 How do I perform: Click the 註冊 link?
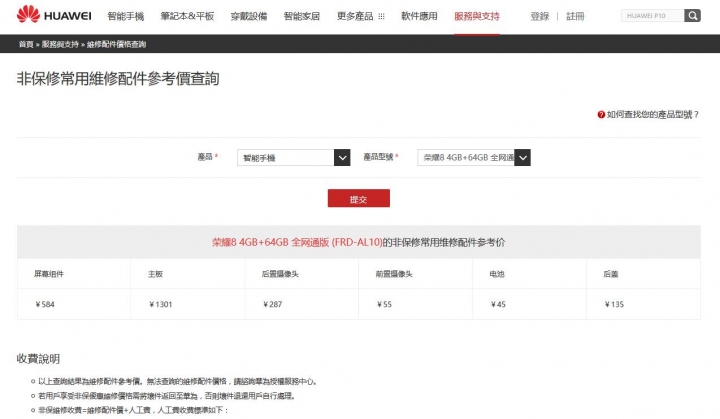click(575, 17)
